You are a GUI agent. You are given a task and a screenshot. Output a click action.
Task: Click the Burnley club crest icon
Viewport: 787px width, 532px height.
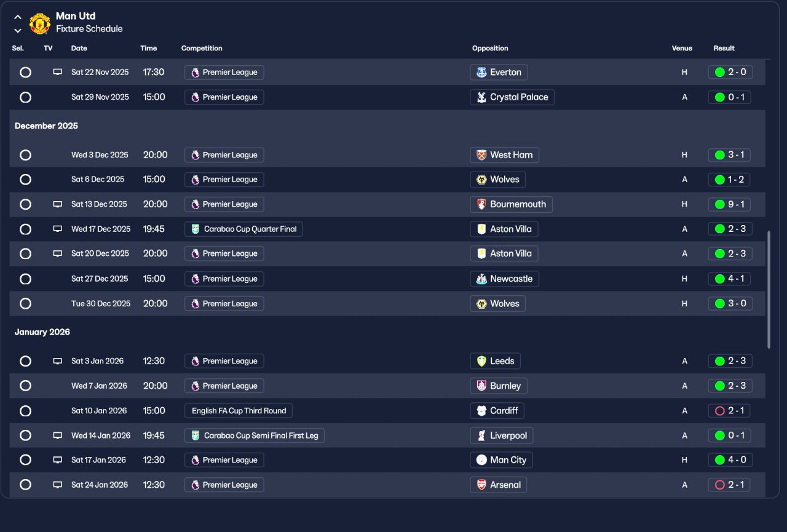481,386
